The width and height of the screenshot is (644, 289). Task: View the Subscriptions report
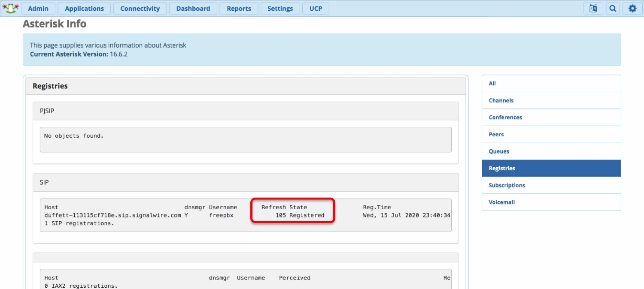(507, 185)
